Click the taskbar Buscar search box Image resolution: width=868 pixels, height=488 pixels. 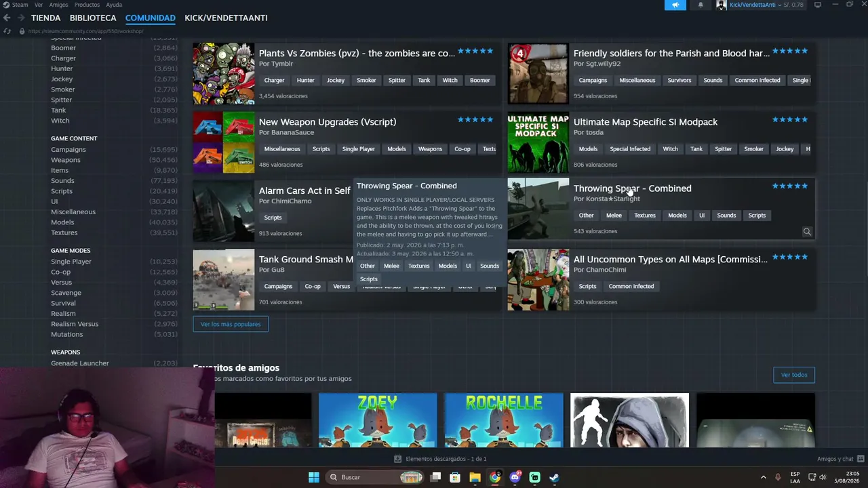coord(376,477)
